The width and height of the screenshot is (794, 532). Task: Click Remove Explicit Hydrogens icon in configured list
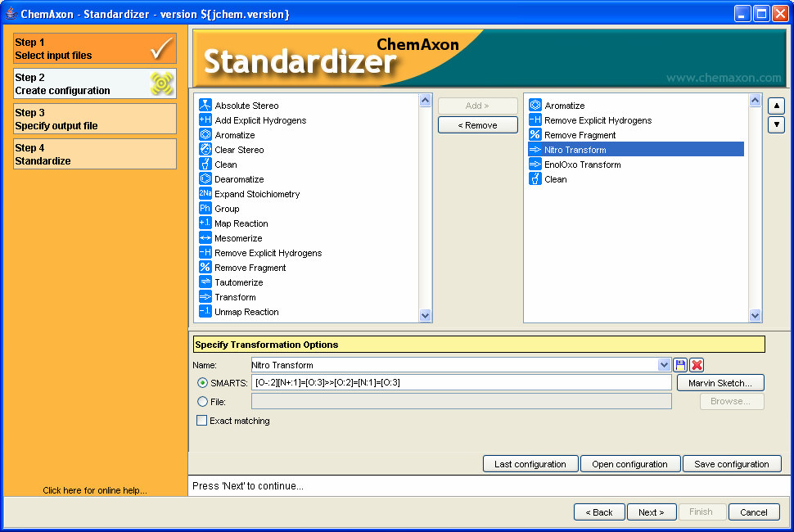(x=535, y=119)
